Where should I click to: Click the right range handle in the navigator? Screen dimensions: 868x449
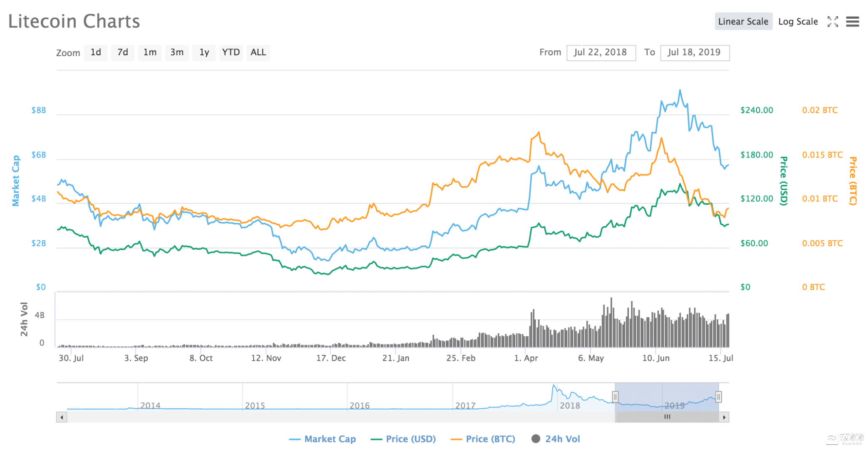tap(718, 397)
